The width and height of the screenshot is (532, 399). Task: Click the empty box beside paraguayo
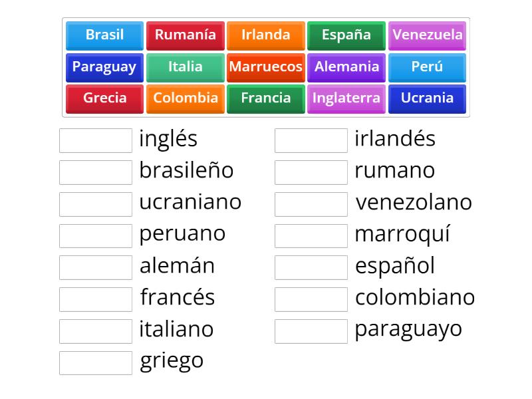(311, 331)
